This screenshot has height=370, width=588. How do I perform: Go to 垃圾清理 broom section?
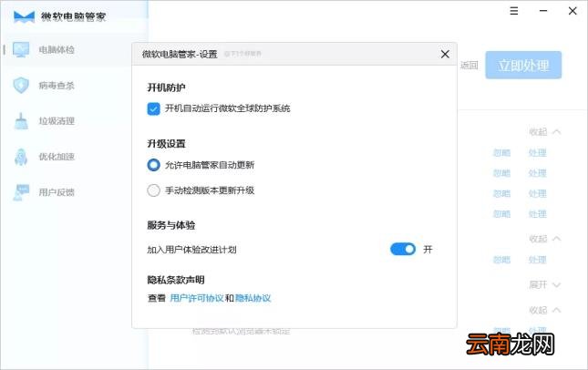click(57, 121)
